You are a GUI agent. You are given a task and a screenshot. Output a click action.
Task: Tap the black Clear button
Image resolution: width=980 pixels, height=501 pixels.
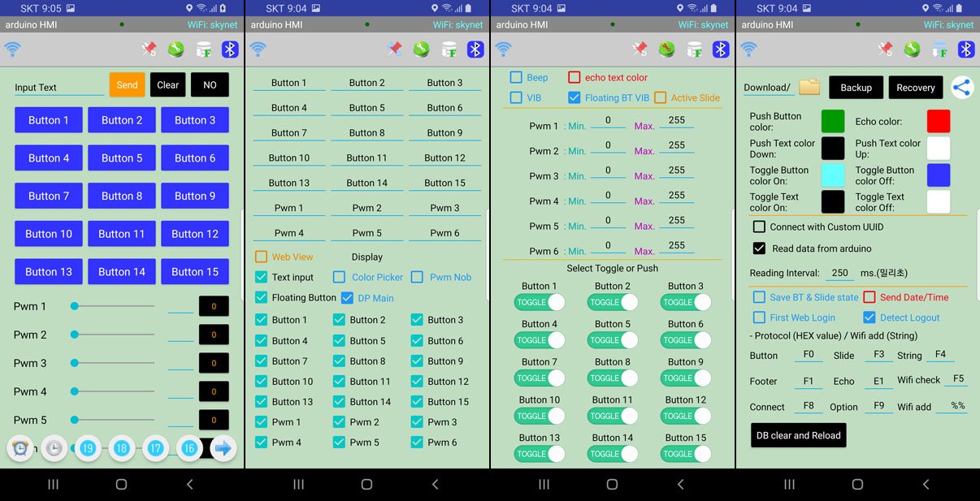pos(168,84)
